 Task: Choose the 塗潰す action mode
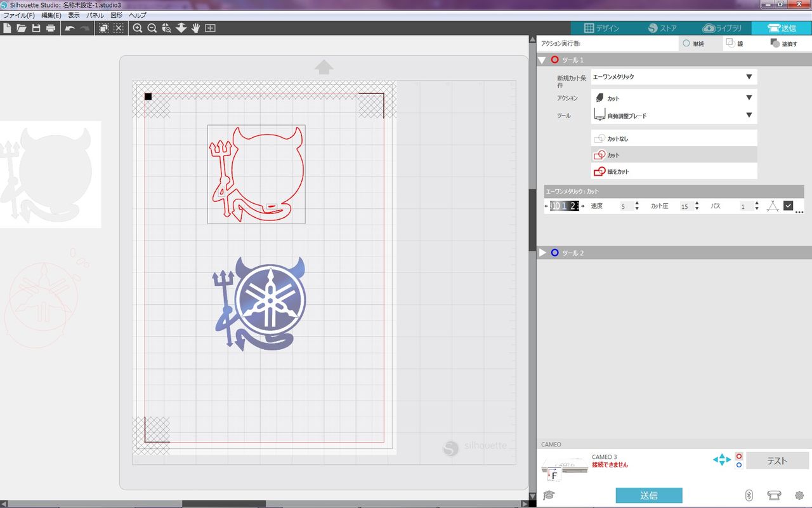tap(783, 44)
